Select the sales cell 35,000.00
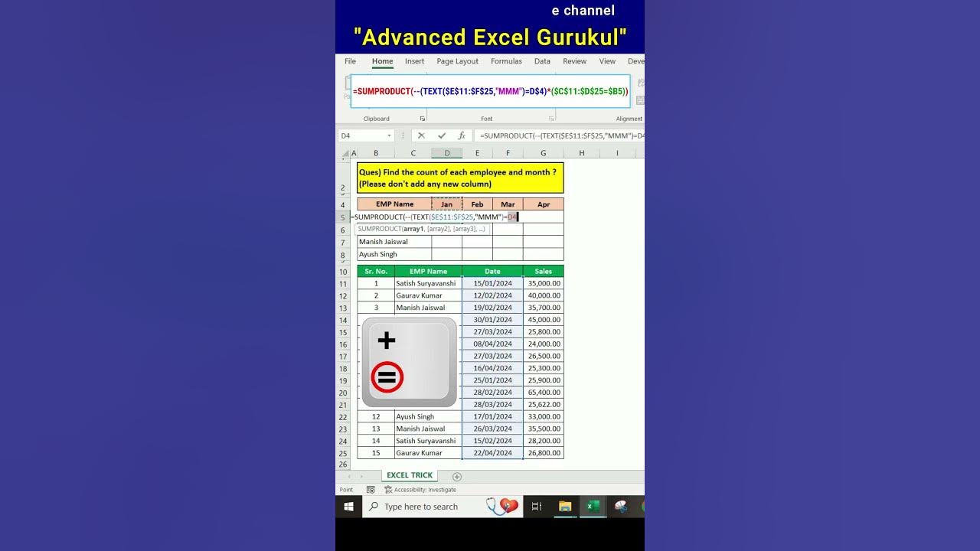The height and width of the screenshot is (551, 980). pos(544,283)
